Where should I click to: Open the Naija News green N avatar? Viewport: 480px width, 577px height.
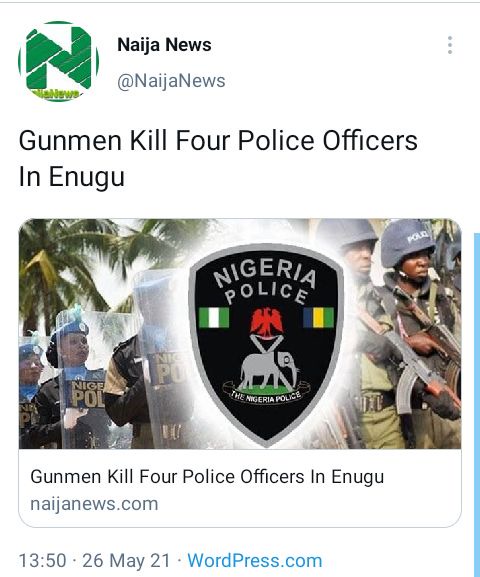tap(59, 61)
